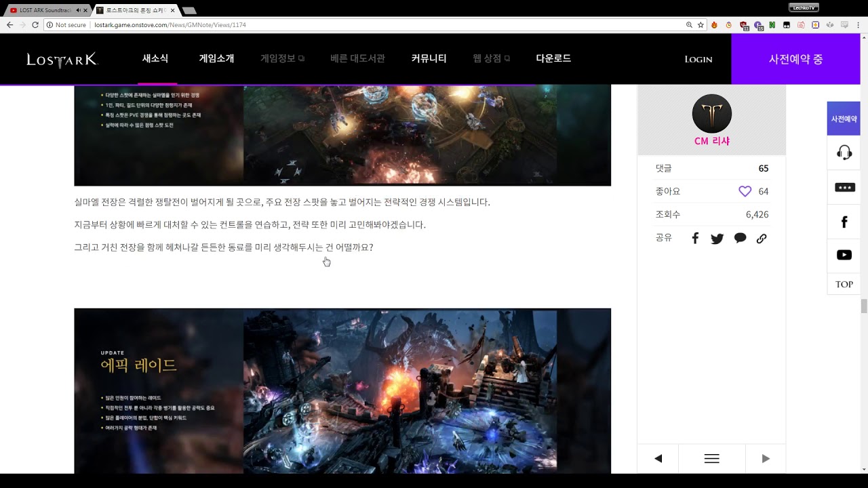
Task: Click the purple 사전예약 중 button
Action: click(x=796, y=59)
